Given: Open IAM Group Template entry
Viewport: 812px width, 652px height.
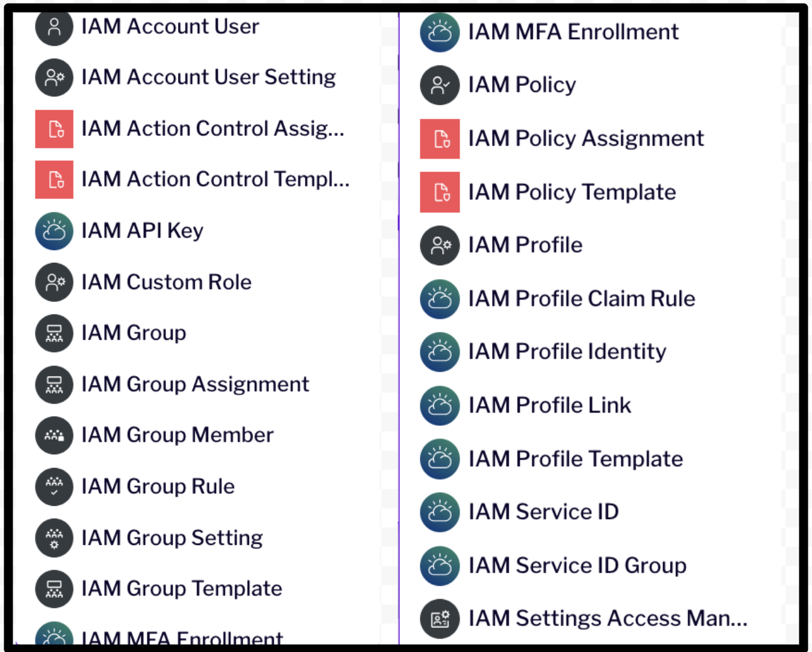Looking at the screenshot, I should [182, 589].
